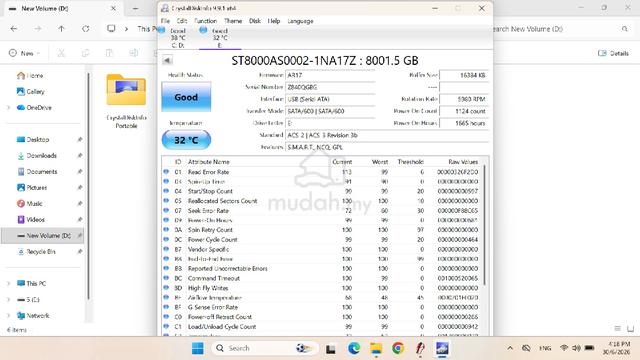Select the Reallocated Sectors Count row

[322, 201]
